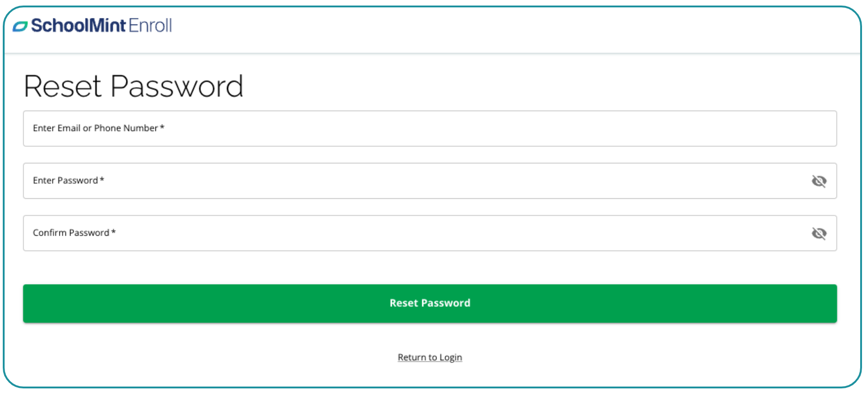Click the Enter Email or Phone Number label
The height and width of the screenshot is (405, 868).
(95, 128)
